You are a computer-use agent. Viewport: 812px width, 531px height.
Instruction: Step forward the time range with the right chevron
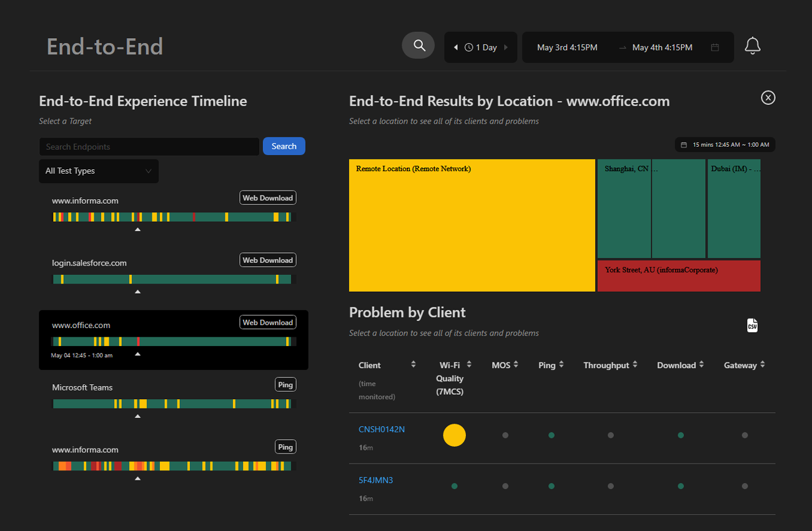pos(506,47)
